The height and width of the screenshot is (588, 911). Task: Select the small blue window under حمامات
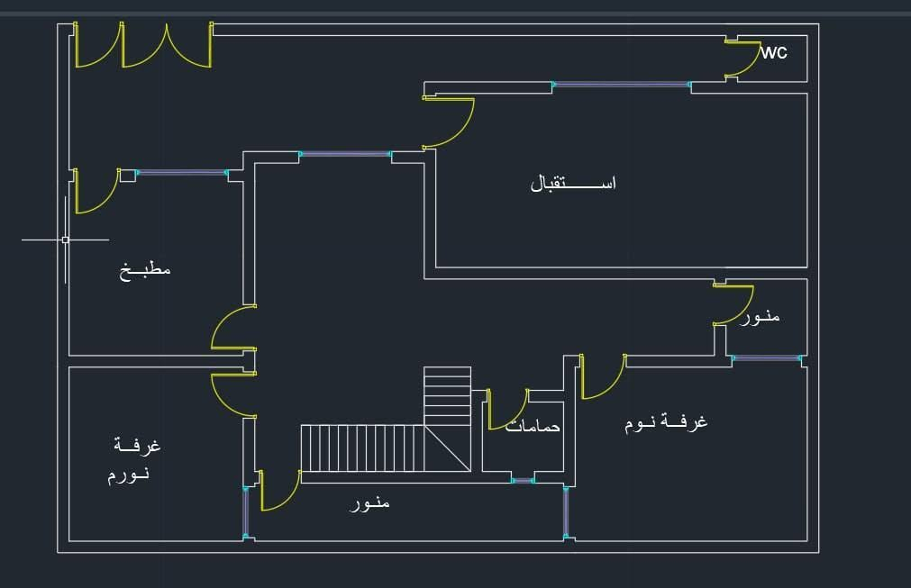click(x=523, y=481)
